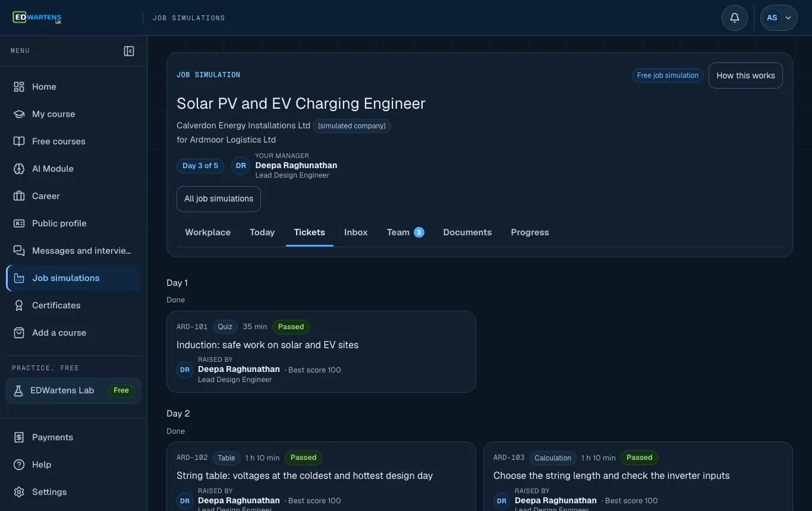Click the Day 3 of 5 badge

[200, 166]
